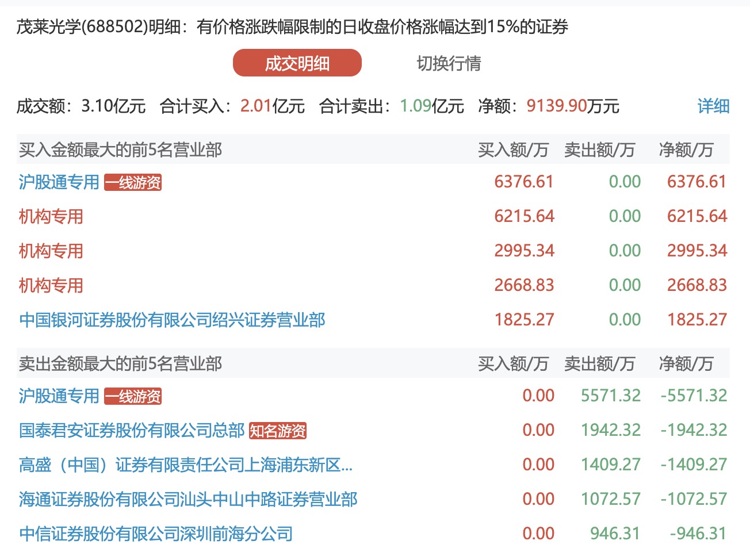Click the 净额 9139.90万元 value
This screenshot has width=750, height=560.
point(573,106)
